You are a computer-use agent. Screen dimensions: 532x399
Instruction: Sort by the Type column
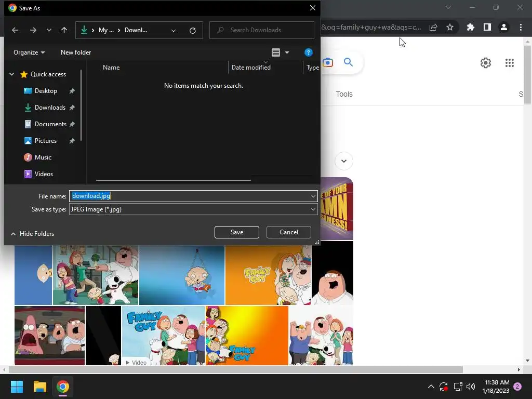[312, 67]
